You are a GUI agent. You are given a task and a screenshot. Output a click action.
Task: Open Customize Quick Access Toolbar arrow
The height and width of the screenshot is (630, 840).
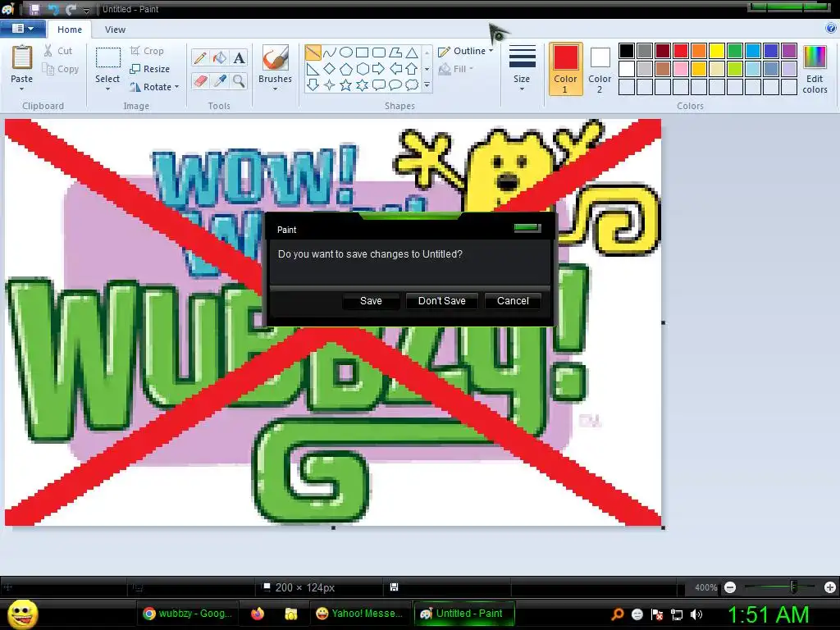pyautogui.click(x=86, y=10)
